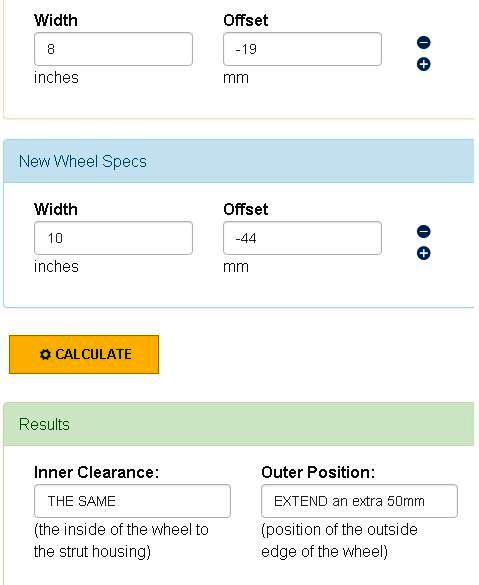Click the New Wheel Specs panel header

(239, 161)
